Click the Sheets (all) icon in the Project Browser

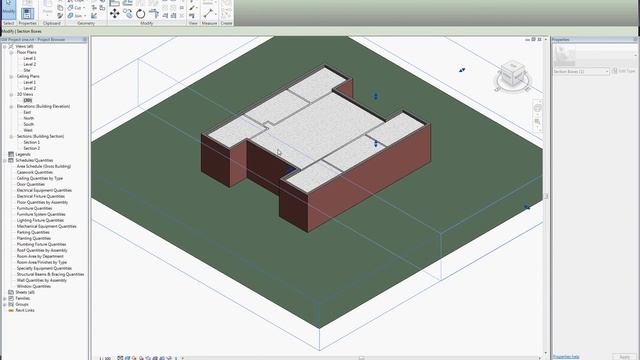tap(11, 292)
